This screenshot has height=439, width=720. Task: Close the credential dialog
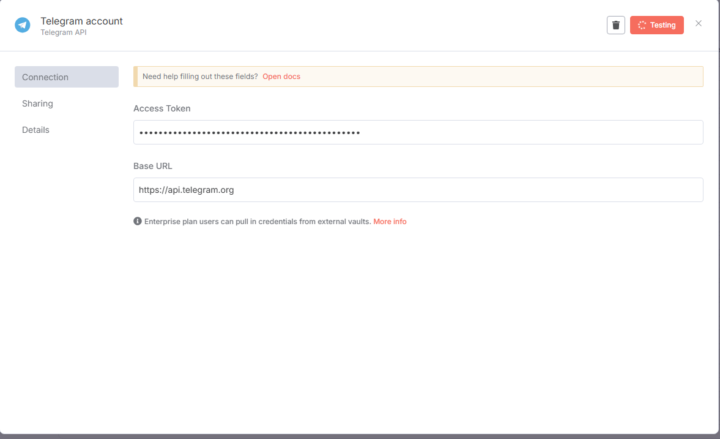coord(698,23)
